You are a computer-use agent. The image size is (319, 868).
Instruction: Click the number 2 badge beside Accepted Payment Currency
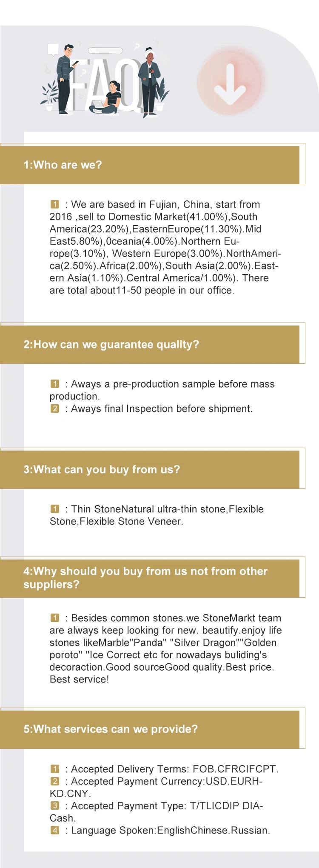pyautogui.click(x=55, y=781)
